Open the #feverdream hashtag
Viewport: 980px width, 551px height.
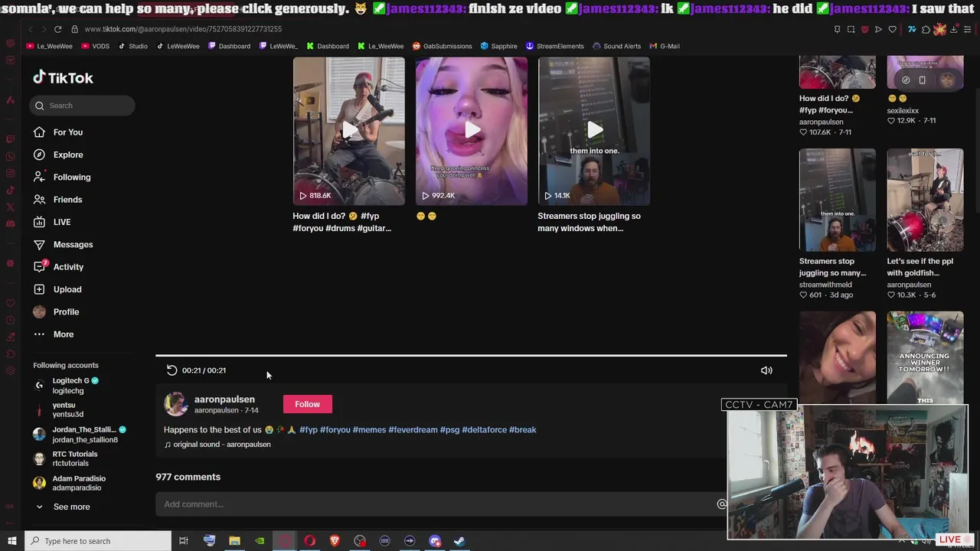[413, 430]
